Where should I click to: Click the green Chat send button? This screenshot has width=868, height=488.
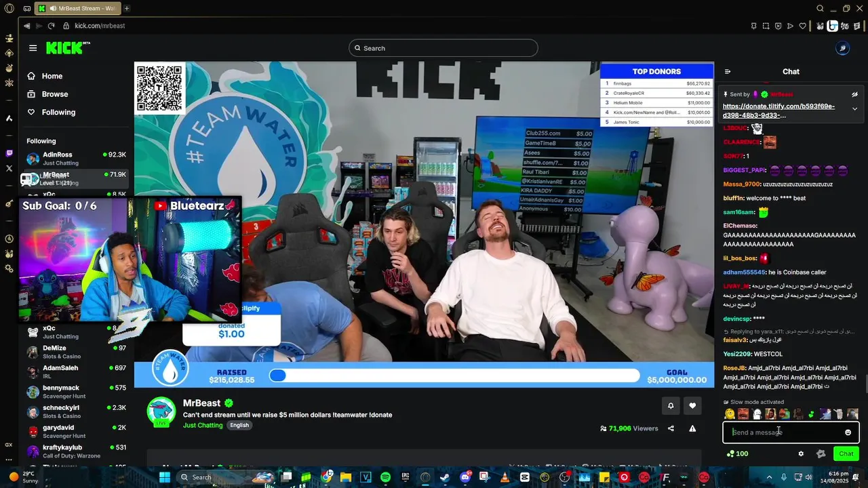[x=846, y=453]
